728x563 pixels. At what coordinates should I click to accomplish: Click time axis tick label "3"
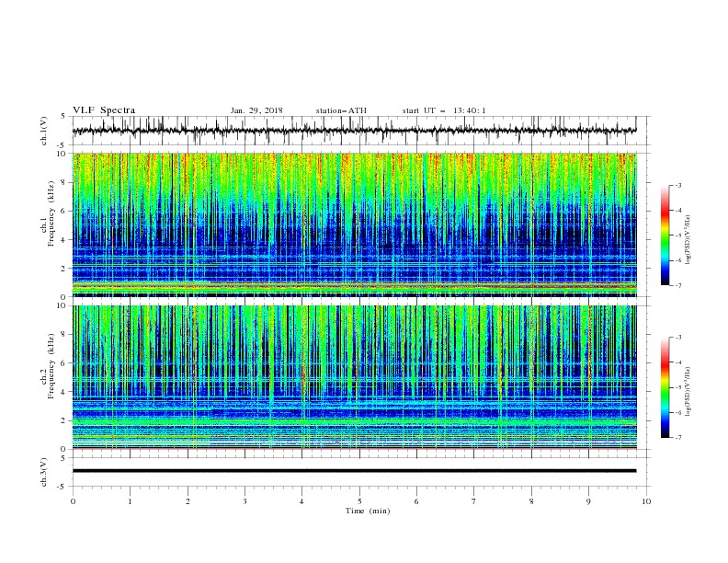click(x=245, y=501)
